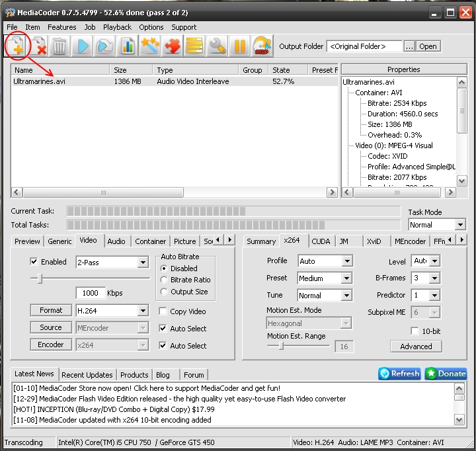
Task: Switch to the Container tab
Action: [150, 241]
